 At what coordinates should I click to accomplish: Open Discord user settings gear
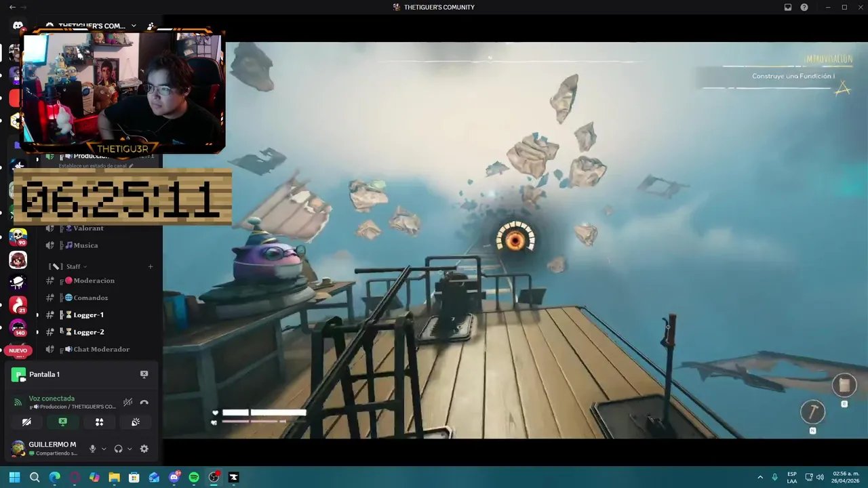pos(144,449)
